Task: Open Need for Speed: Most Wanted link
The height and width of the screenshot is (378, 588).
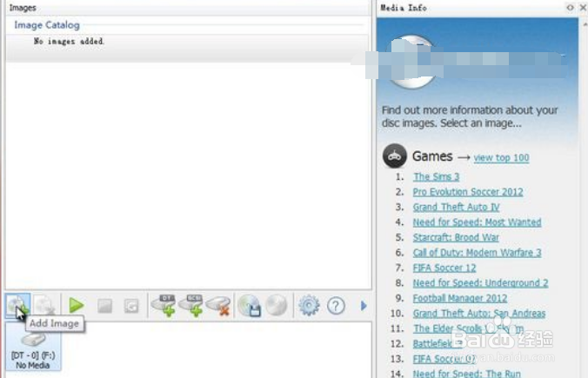Action: point(477,222)
